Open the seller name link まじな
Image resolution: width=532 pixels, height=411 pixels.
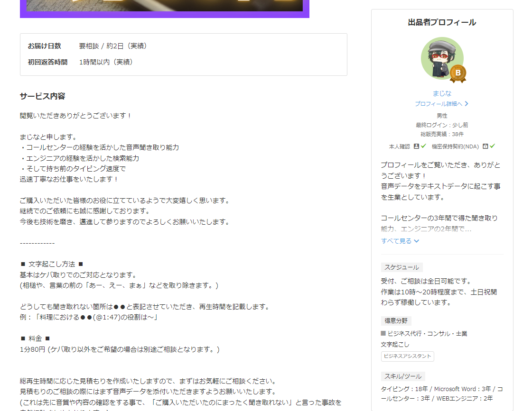point(442,93)
